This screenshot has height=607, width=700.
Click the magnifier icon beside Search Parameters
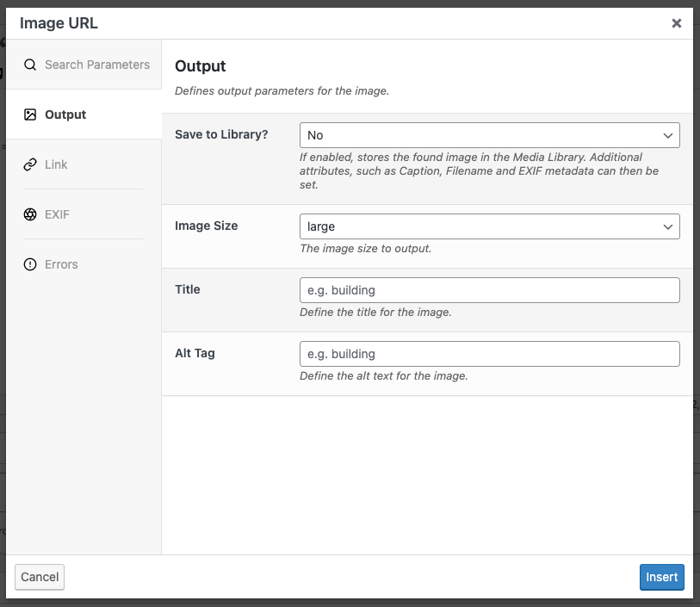[30, 65]
